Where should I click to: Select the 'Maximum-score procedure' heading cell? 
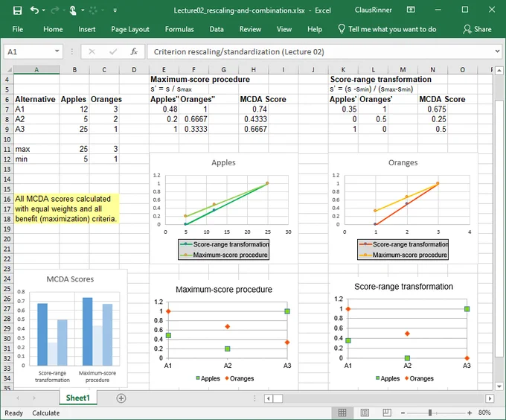point(200,80)
